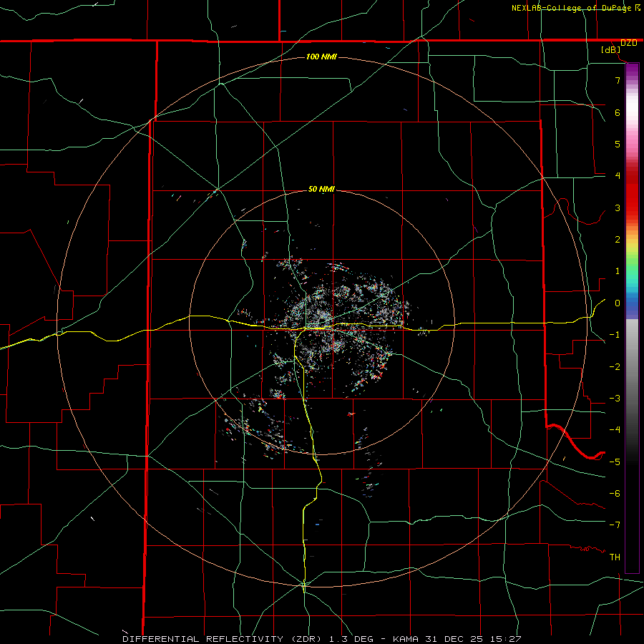Click the 'KAMA' radar site identifier
Image resolution: width=644 pixels, height=644 pixels.
[x=407, y=639]
